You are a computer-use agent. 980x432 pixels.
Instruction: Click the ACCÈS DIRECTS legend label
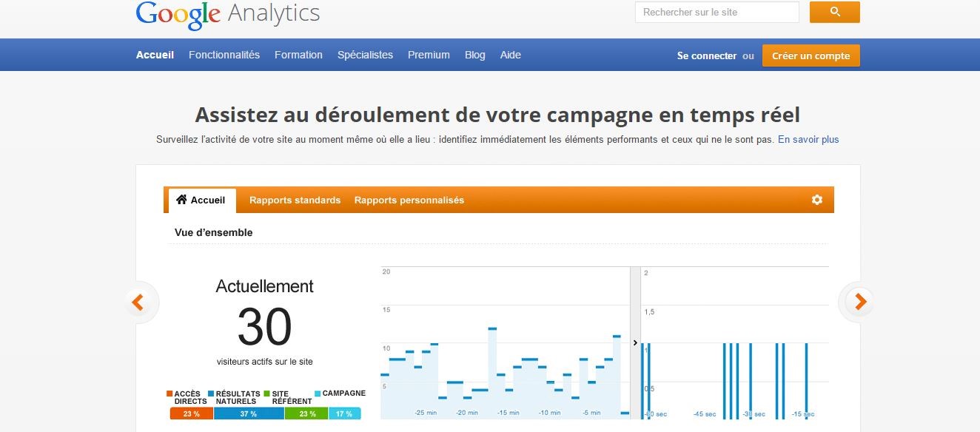[x=191, y=397]
